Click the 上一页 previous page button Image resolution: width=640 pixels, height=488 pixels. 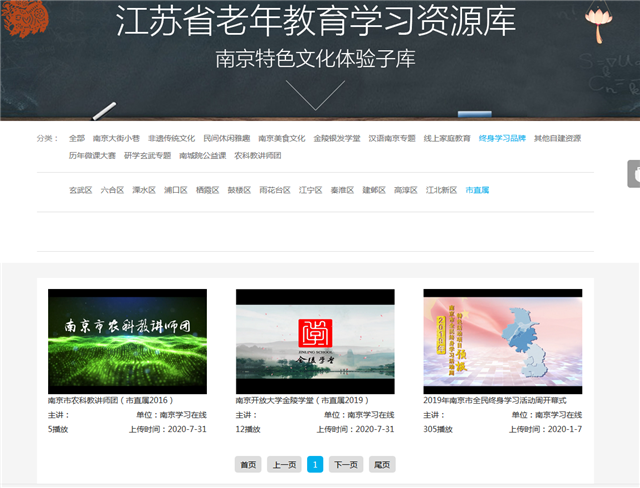pyautogui.click(x=284, y=464)
